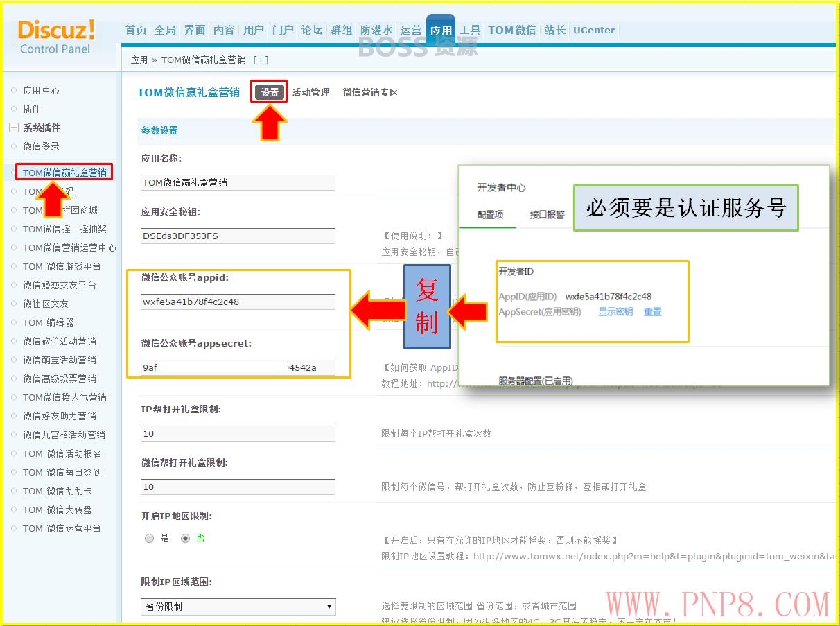Open TOM 微信刮刮卡 in sidebar

point(57,491)
